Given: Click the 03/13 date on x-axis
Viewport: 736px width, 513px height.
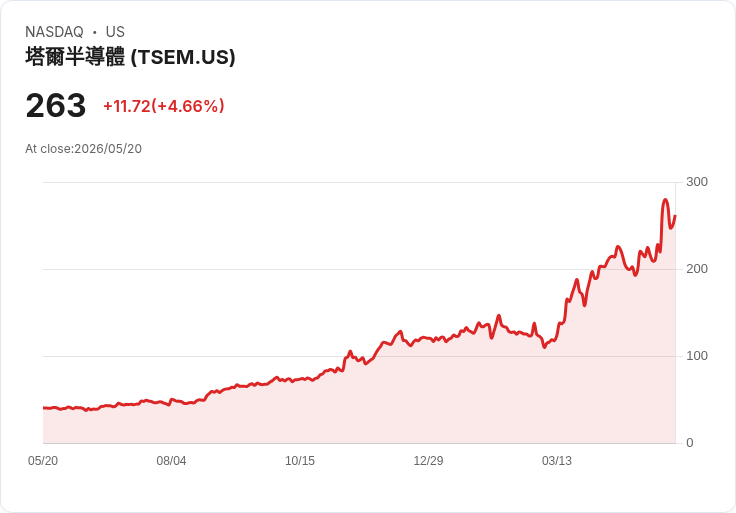Looking at the screenshot, I should click(x=557, y=460).
